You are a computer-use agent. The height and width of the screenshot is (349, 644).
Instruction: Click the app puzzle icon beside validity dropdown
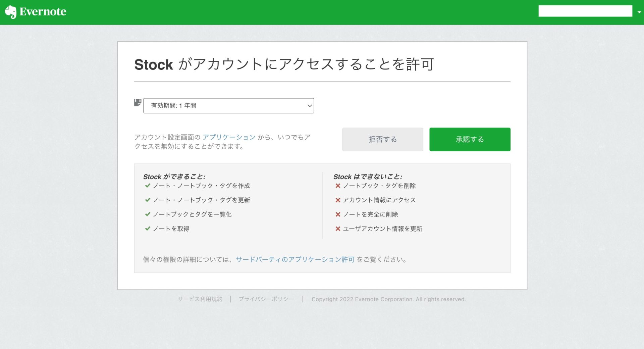click(138, 103)
